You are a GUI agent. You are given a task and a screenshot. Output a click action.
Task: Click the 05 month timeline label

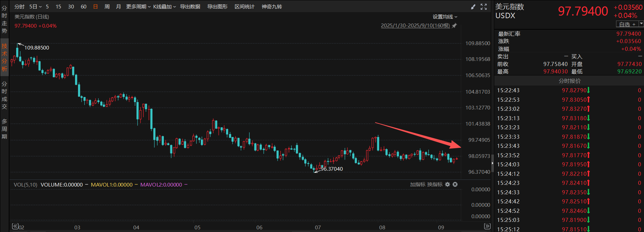point(198,227)
